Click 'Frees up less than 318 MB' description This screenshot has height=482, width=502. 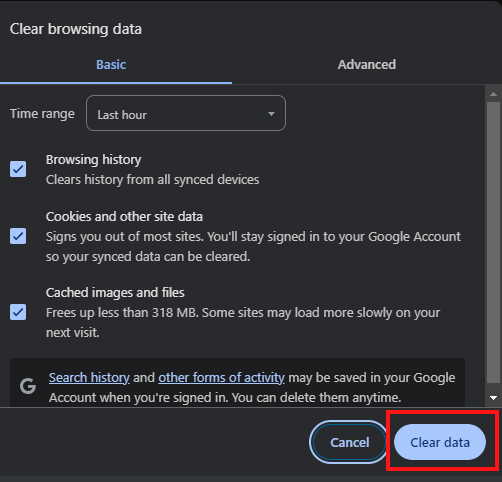point(243,322)
